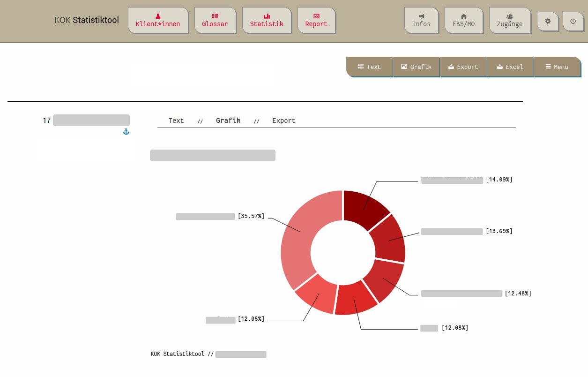This screenshot has height=377, width=588.
Task: Select the Text tab in the question row
Action: (176, 121)
